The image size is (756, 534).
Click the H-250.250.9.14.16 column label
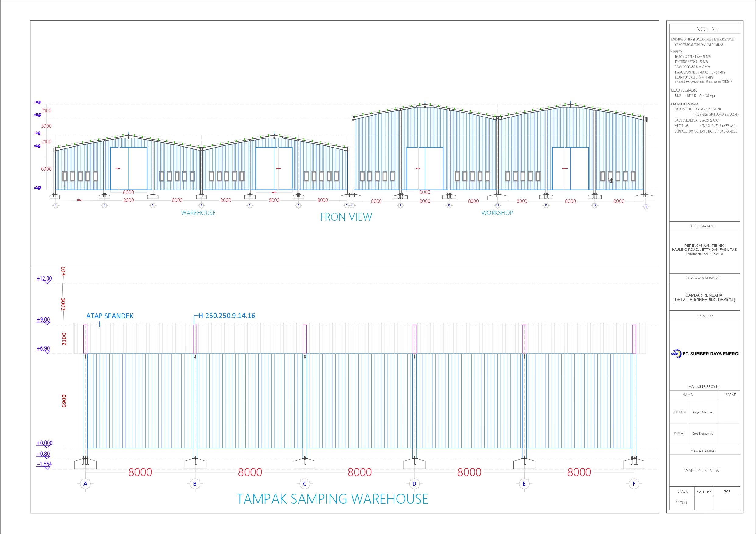(227, 316)
